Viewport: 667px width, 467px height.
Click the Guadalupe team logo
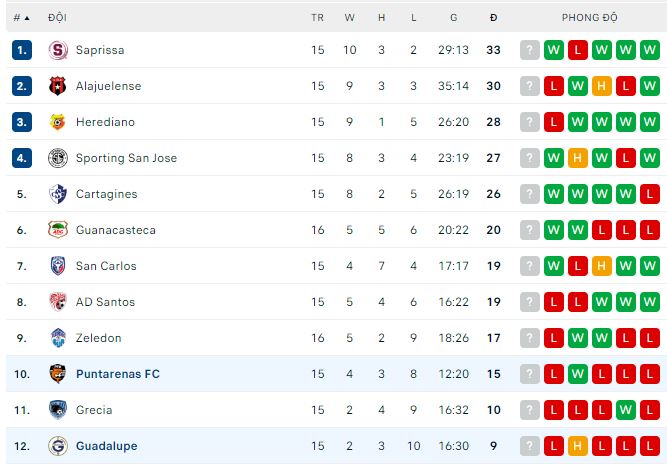point(58,446)
